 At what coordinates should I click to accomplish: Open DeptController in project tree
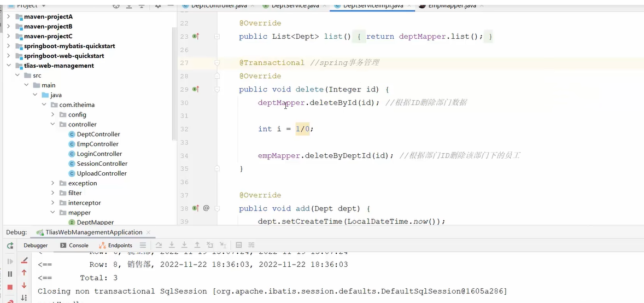95,135
